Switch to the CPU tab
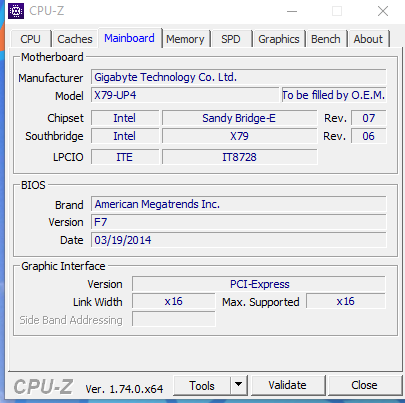The image size is (405, 403). pyautogui.click(x=30, y=39)
